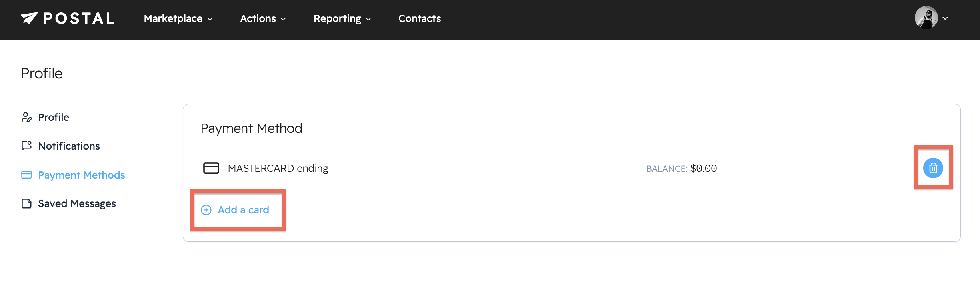Expand the Actions dropdown chevron
The image size is (980, 301).
pyautogui.click(x=283, y=19)
